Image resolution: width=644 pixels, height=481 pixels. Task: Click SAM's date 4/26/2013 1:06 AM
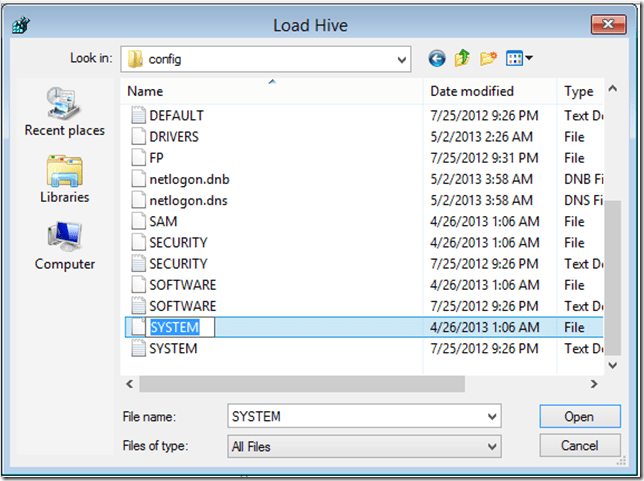tap(485, 221)
